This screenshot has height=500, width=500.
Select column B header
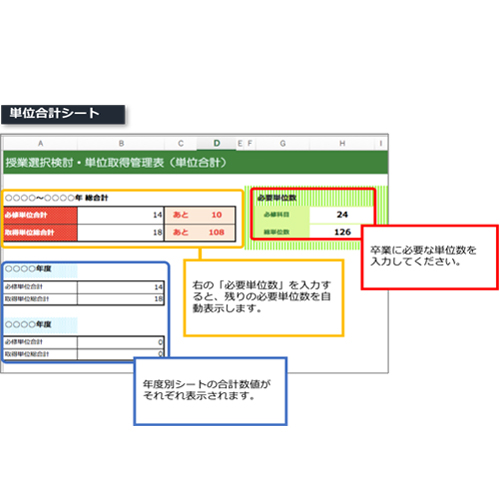click(121, 143)
